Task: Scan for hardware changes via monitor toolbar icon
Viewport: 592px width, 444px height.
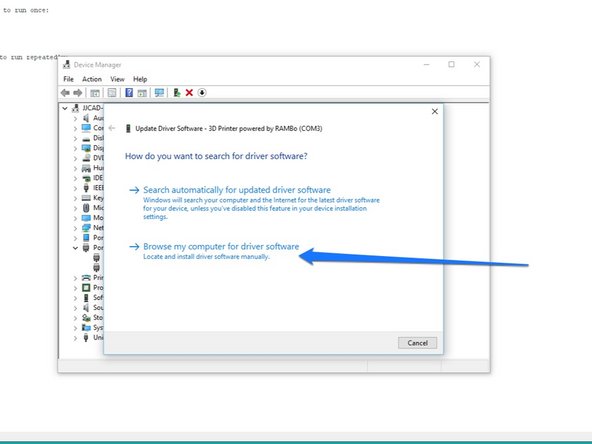Action: [x=159, y=92]
